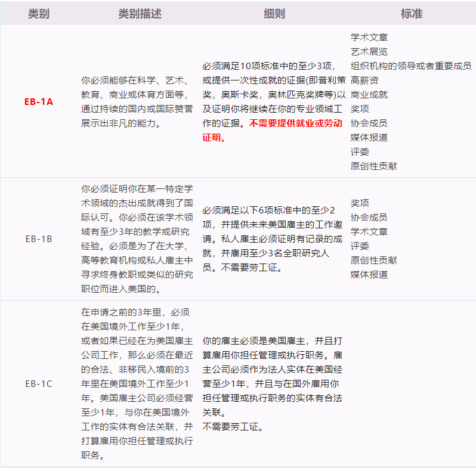
Task: Select the EB-1C rules text about 美国雇主
Action: click(x=271, y=383)
